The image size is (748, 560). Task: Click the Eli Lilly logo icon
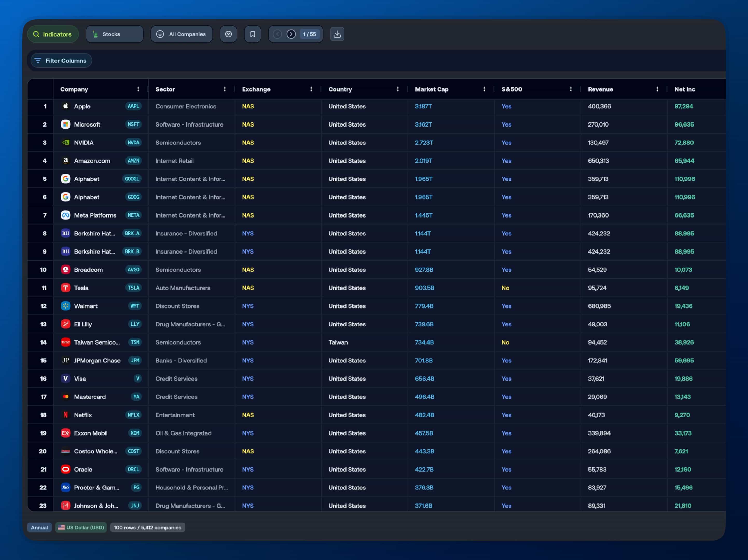[66, 324]
